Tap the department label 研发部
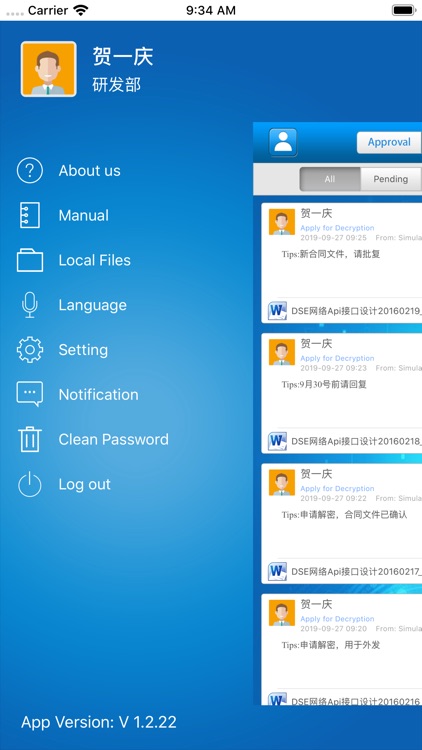This screenshot has width=422, height=750. coord(117,85)
